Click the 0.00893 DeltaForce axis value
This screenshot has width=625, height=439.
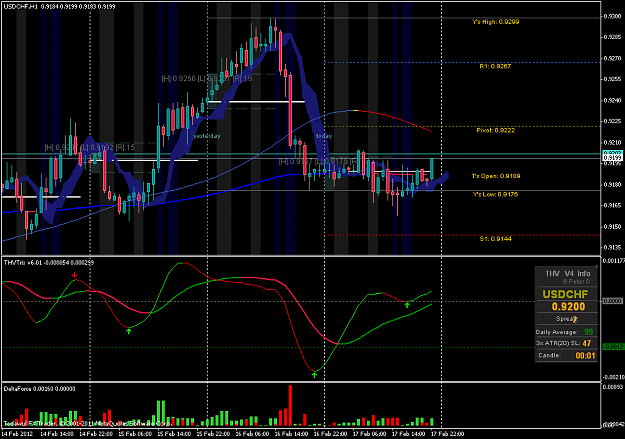pyautogui.click(x=613, y=387)
